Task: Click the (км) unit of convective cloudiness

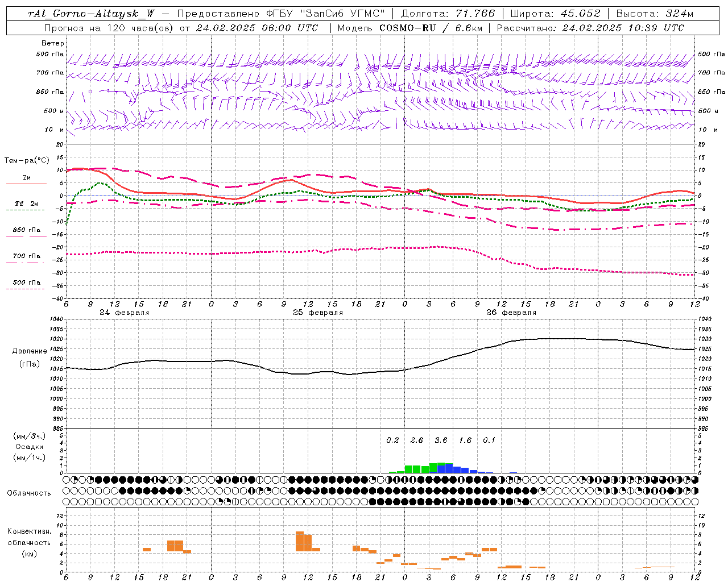Action: [x=29, y=554]
